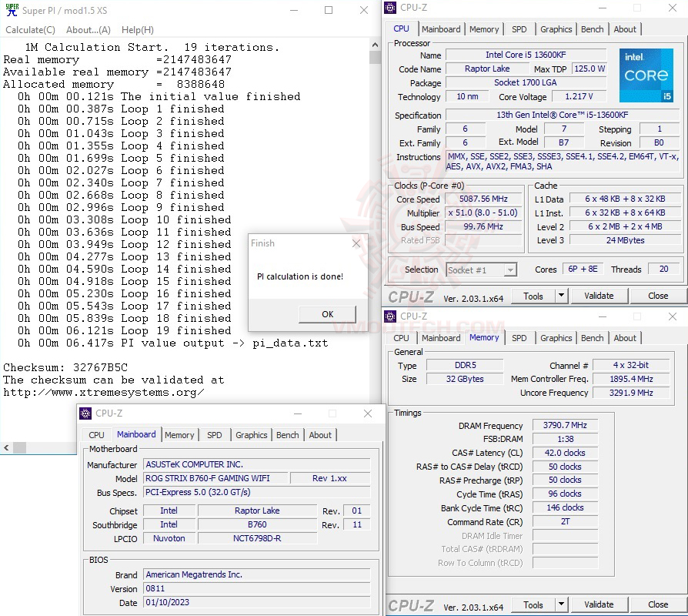Close CPU-Z using the Close button
The image size is (688, 616).
point(658,296)
